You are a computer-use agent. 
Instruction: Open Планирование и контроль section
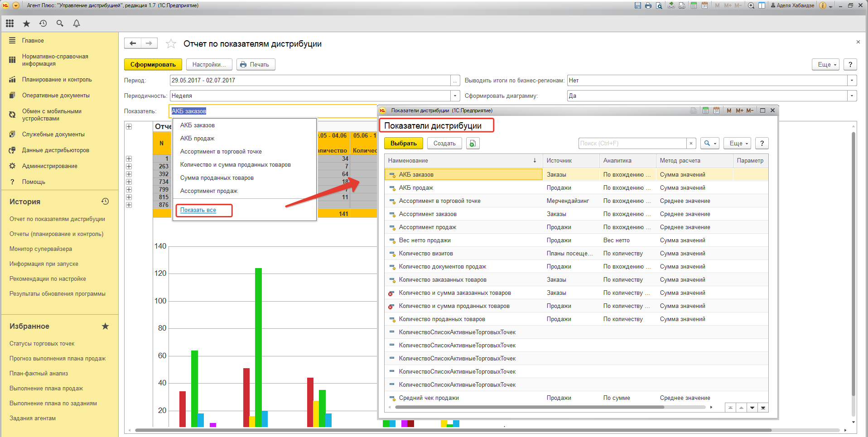[x=57, y=79]
